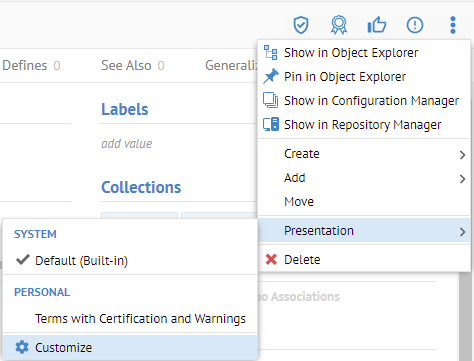Expand the Add submenu arrow
Image resolution: width=474 pixels, height=361 pixels.
pos(462,179)
